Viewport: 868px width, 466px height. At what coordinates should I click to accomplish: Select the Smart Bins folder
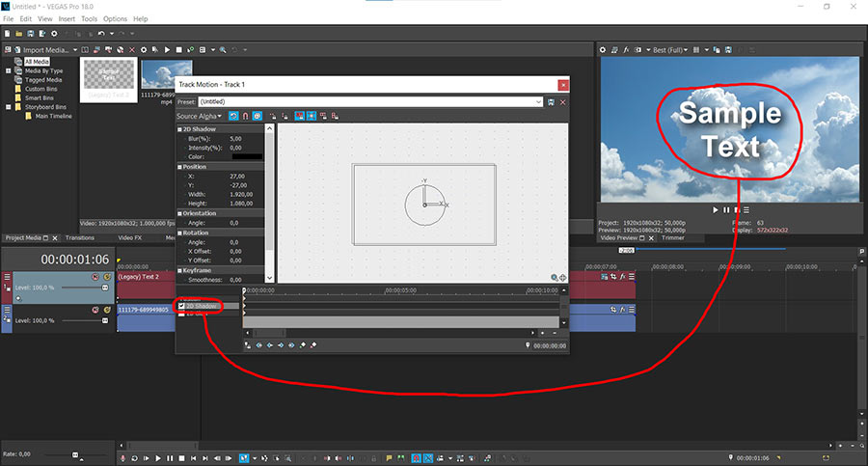tap(40, 98)
